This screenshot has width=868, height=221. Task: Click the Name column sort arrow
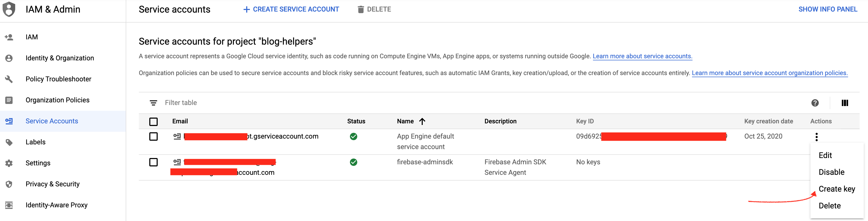[422, 121]
